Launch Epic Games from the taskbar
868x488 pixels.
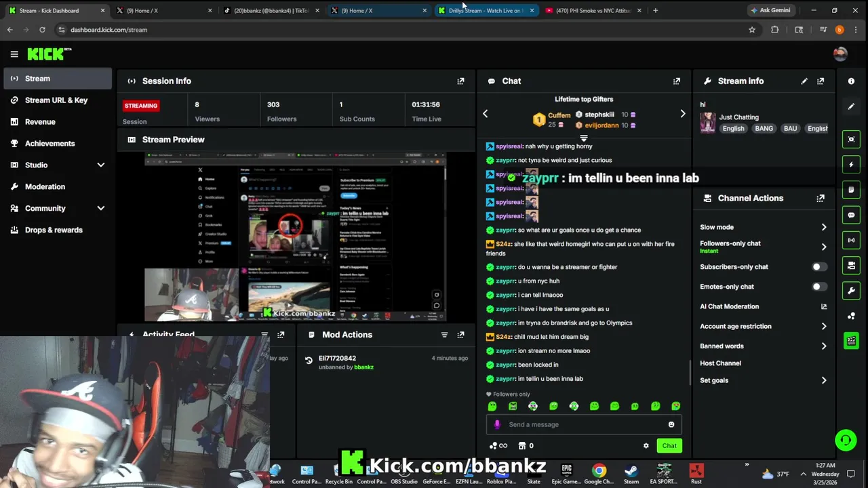[x=566, y=474]
